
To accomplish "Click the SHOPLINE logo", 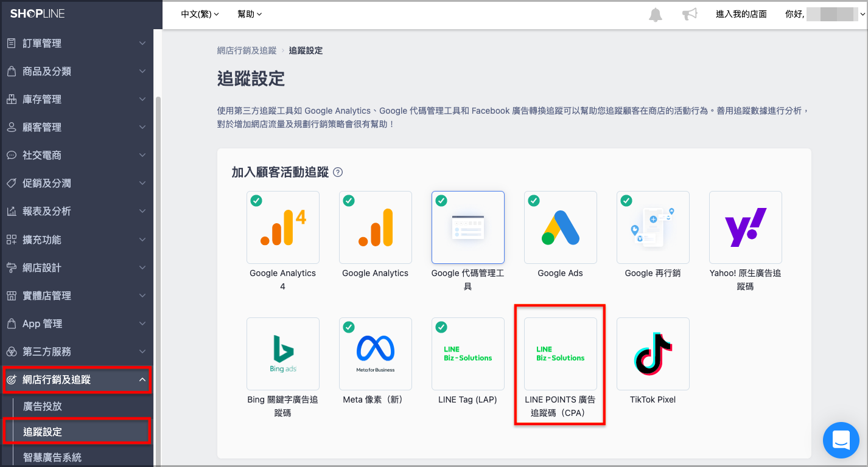I will pyautogui.click(x=37, y=13).
